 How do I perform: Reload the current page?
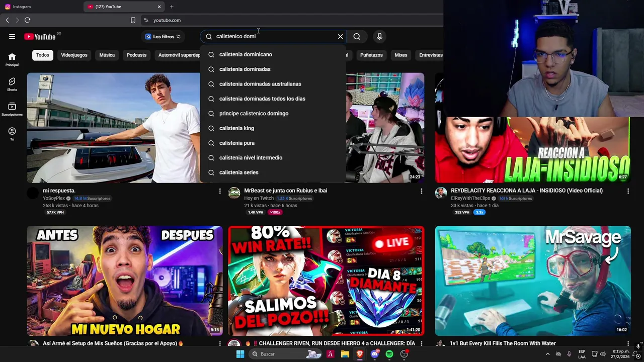click(x=27, y=20)
